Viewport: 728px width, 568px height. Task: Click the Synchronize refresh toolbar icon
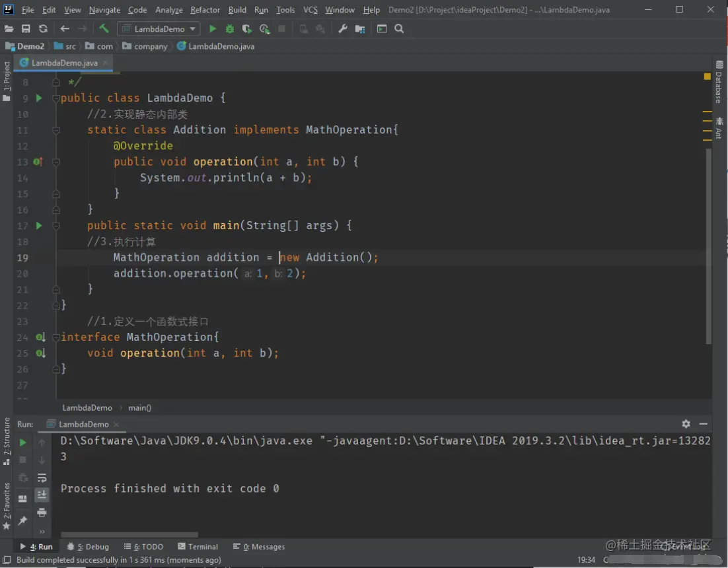coord(43,29)
